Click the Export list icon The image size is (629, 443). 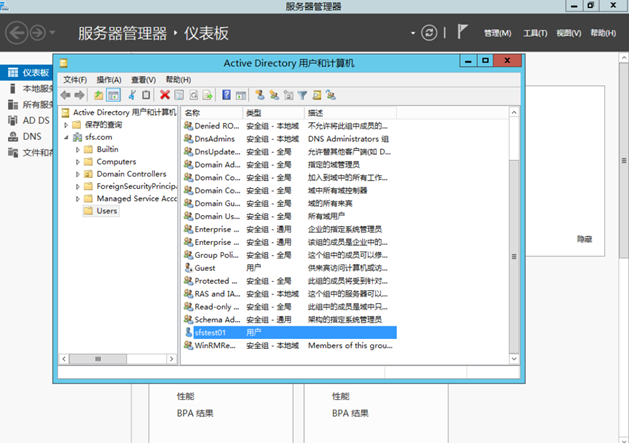pos(207,95)
